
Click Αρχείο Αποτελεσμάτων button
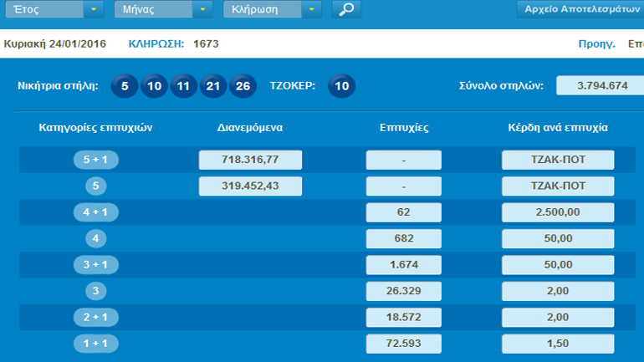(580, 9)
